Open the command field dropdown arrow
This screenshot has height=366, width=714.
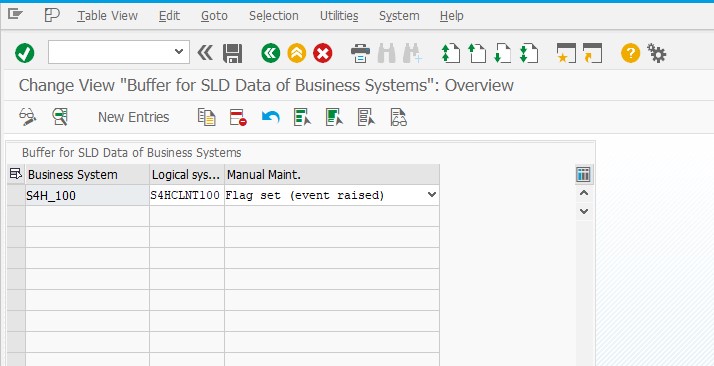179,52
